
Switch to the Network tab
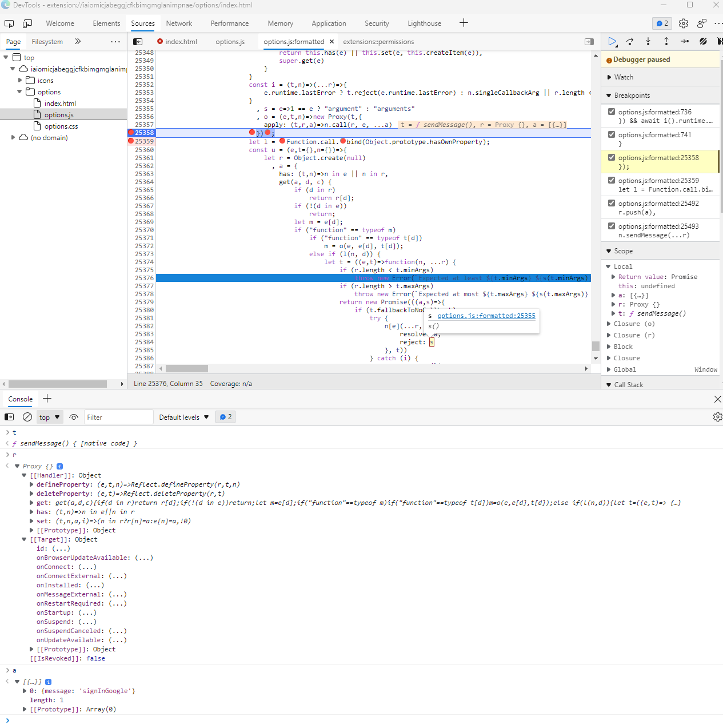coord(179,23)
